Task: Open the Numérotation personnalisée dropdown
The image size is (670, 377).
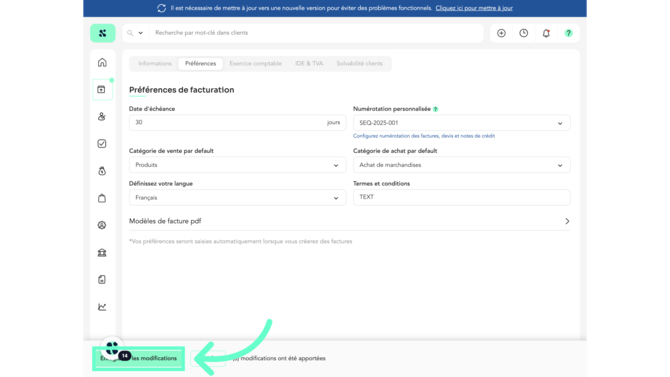Action: point(461,123)
